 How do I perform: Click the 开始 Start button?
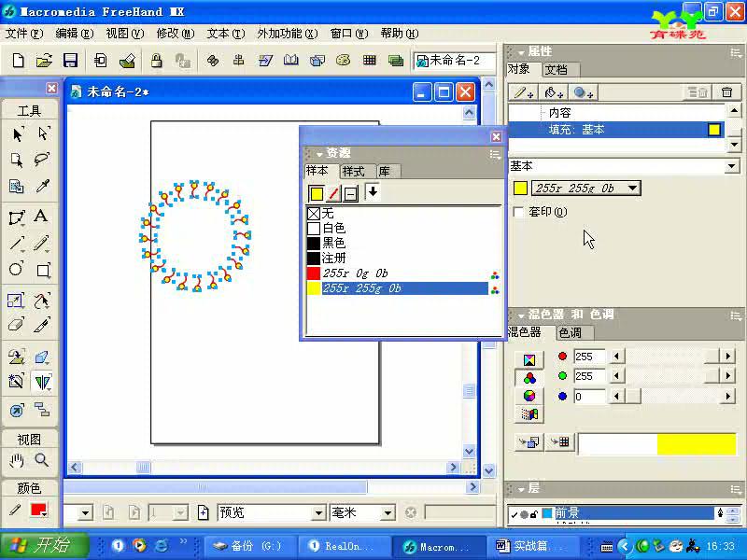[x=45, y=546]
